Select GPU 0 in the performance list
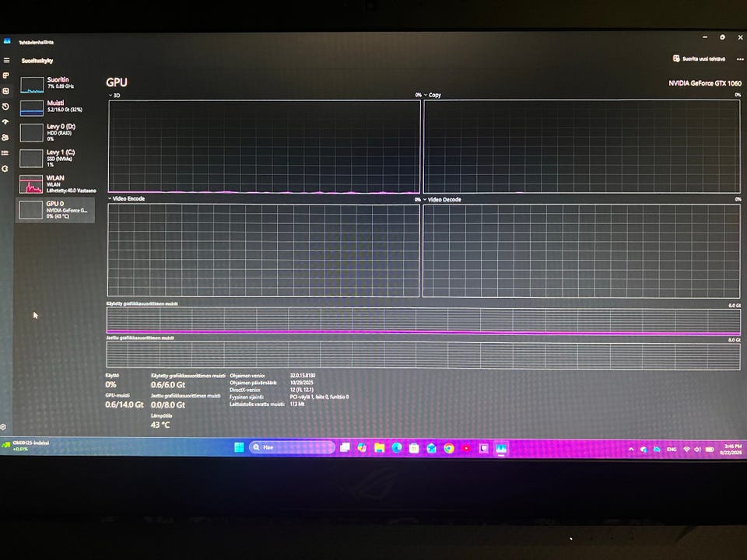 tap(56, 209)
